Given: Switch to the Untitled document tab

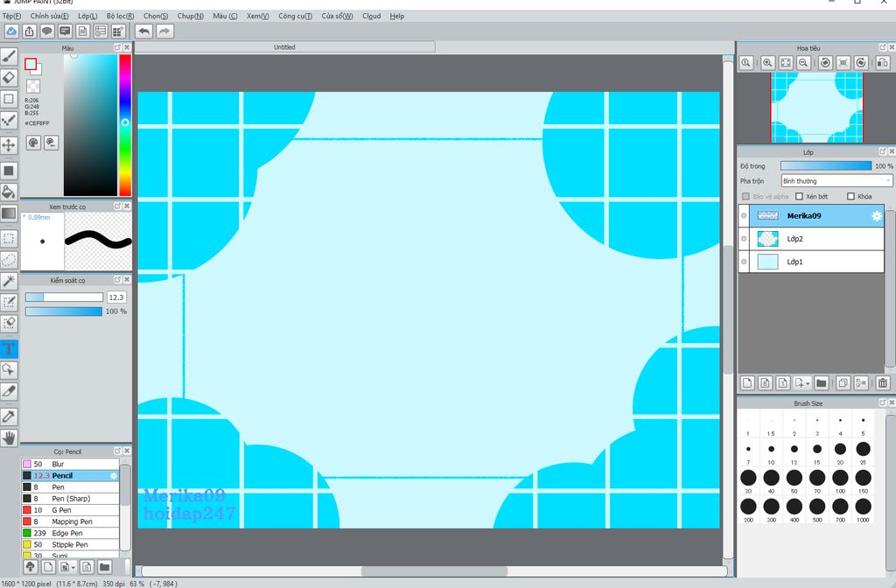Looking at the screenshot, I should tap(284, 47).
